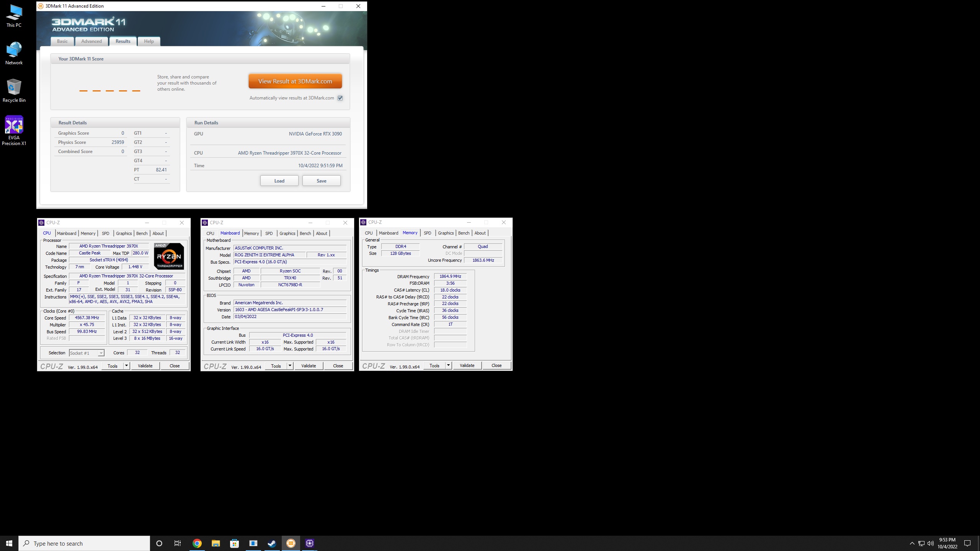The width and height of the screenshot is (980, 551).
Task: Toggle automatically view results at 3DMark.com
Action: pos(340,98)
